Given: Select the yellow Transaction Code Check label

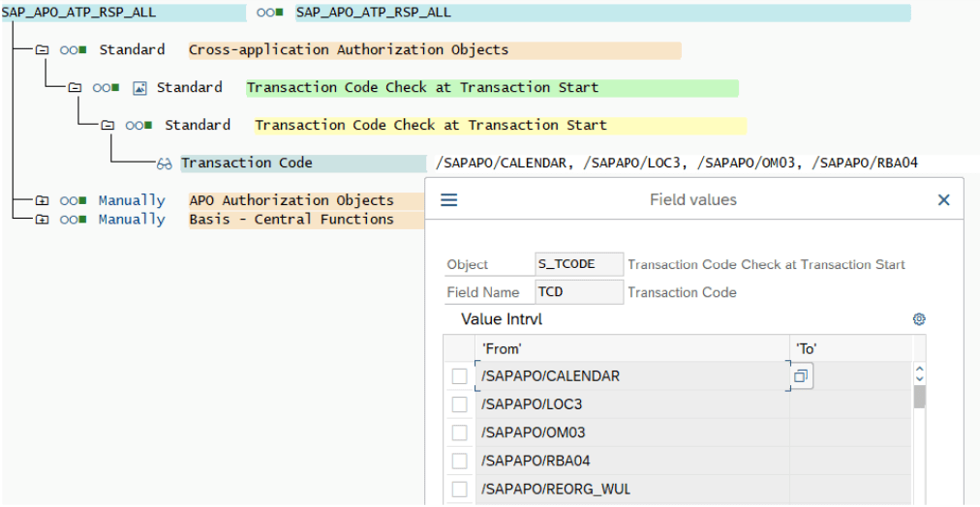Looking at the screenshot, I should (501, 125).
